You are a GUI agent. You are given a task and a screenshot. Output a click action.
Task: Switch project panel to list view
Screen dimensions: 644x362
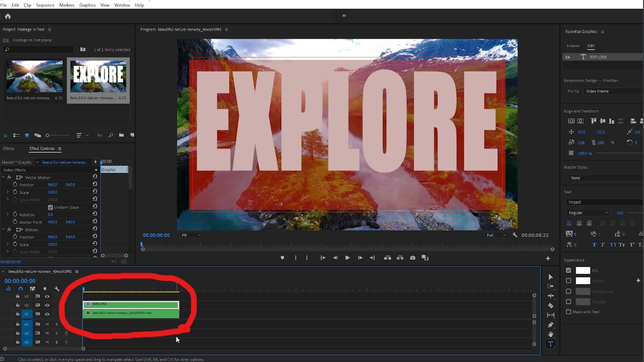[16, 135]
